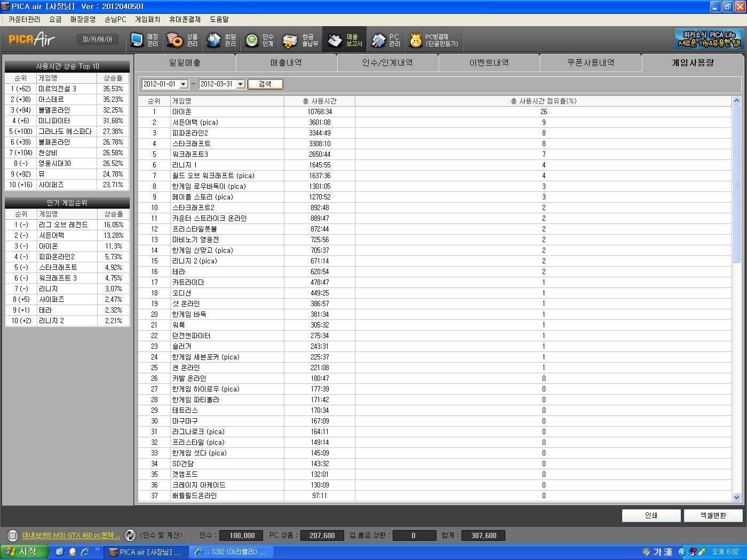Select 그라나도 에스파다 in rising Top 10

[67, 131]
